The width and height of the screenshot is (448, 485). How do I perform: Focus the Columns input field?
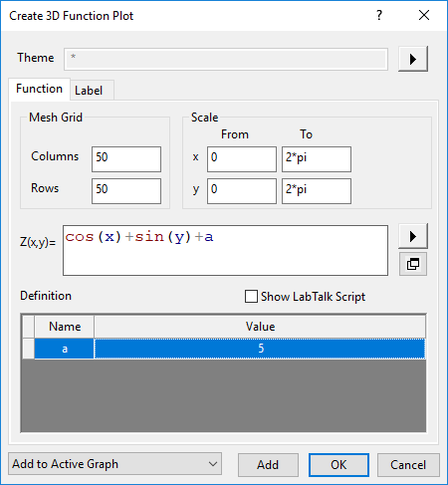(x=126, y=159)
